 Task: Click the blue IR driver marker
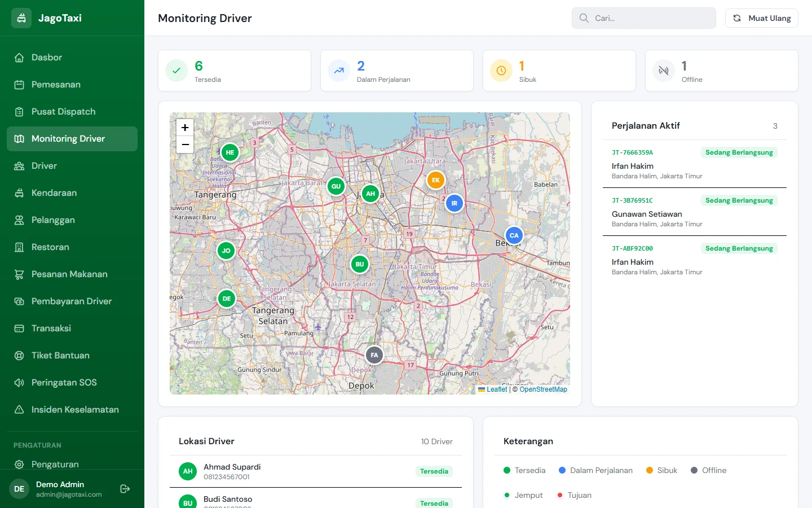pyautogui.click(x=454, y=203)
